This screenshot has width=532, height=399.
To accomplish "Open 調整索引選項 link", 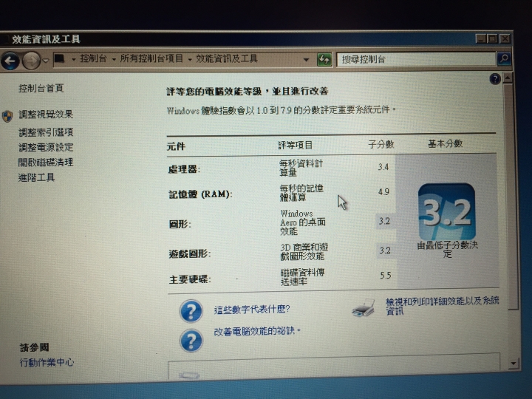I will (x=46, y=132).
